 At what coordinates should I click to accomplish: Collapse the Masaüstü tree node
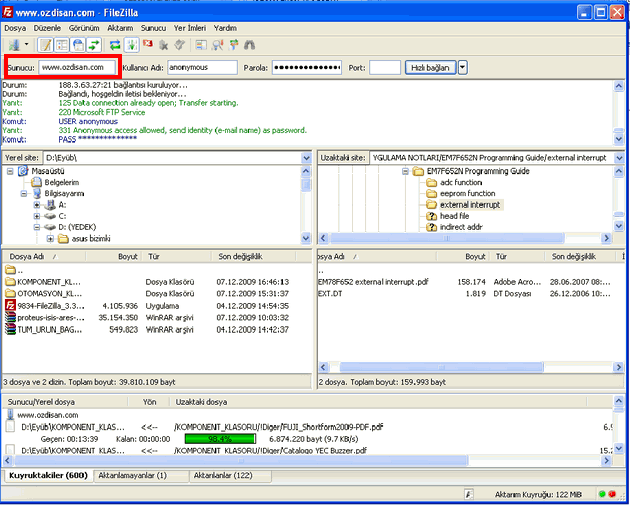point(10,171)
